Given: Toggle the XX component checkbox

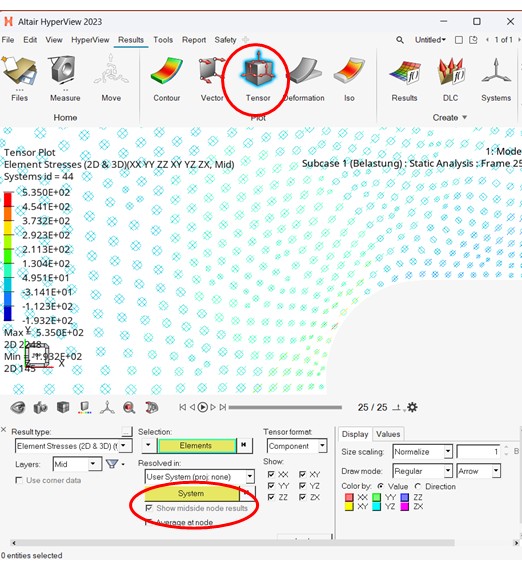Looking at the screenshot, I should [x=271, y=474].
